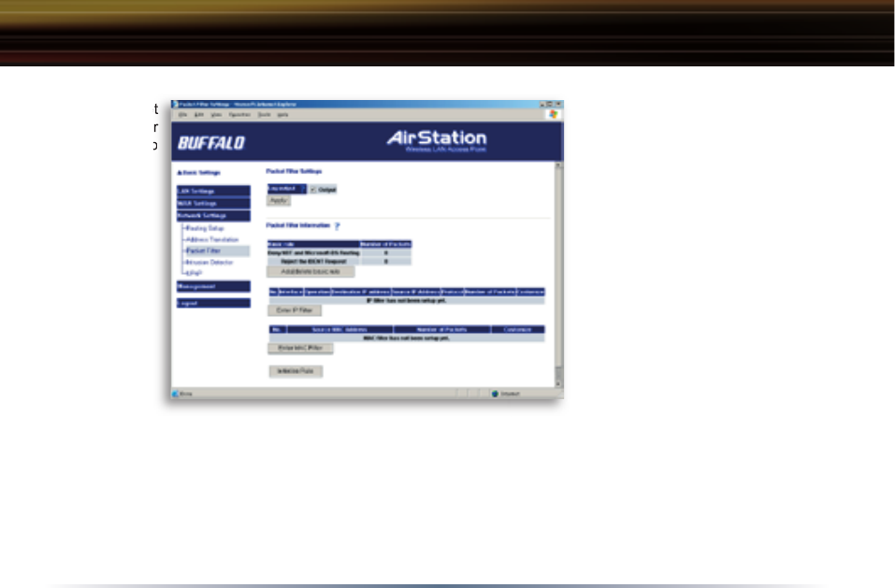Open LAN Settings section
895x588 pixels.
point(213,191)
